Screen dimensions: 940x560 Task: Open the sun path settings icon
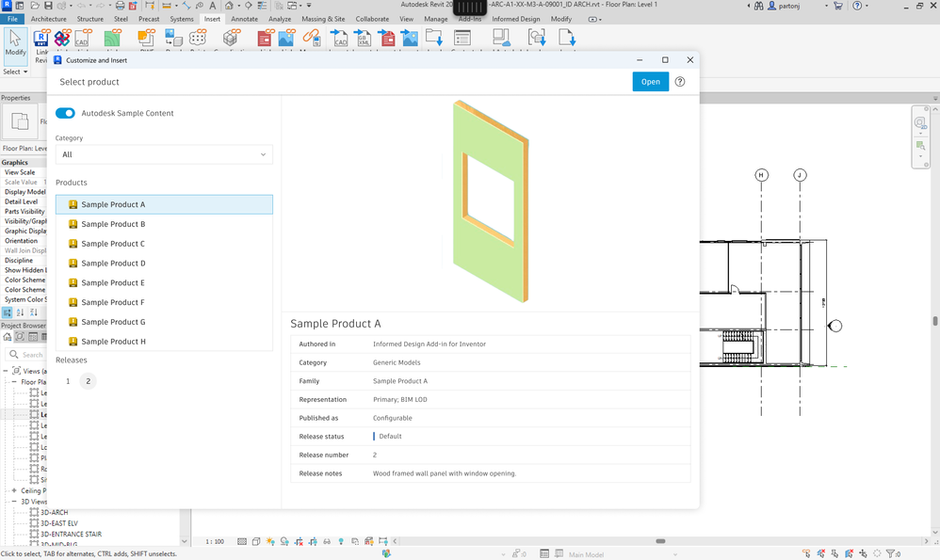pyautogui.click(x=270, y=541)
